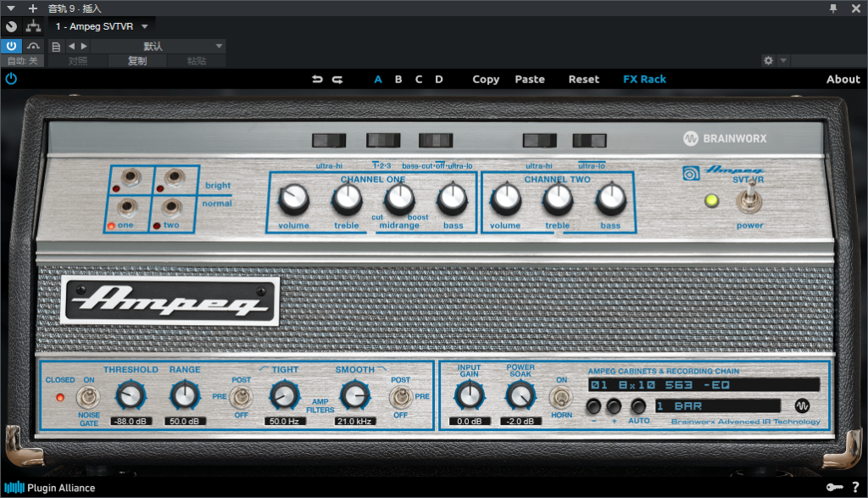This screenshot has width=868, height=498.
Task: Click the add insert plus icon
Action: point(33,8)
